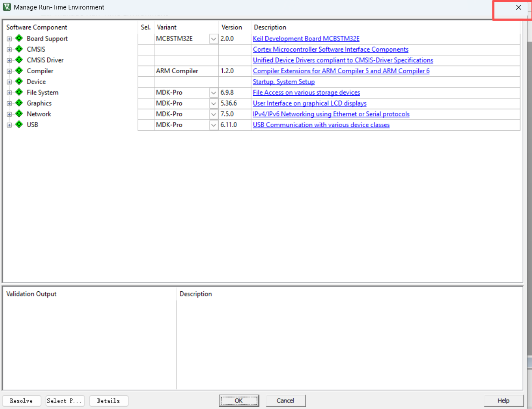Viewport: 532px width, 409px height.
Task: Open Cortex Microcontroller Software Interface Components link
Action: pyautogui.click(x=330, y=50)
